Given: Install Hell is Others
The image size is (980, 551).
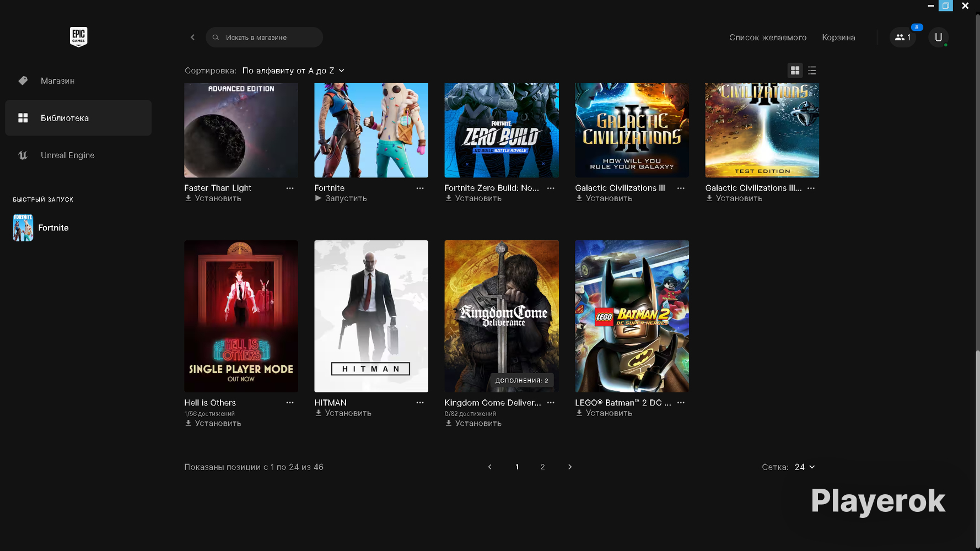Looking at the screenshot, I should [x=213, y=423].
